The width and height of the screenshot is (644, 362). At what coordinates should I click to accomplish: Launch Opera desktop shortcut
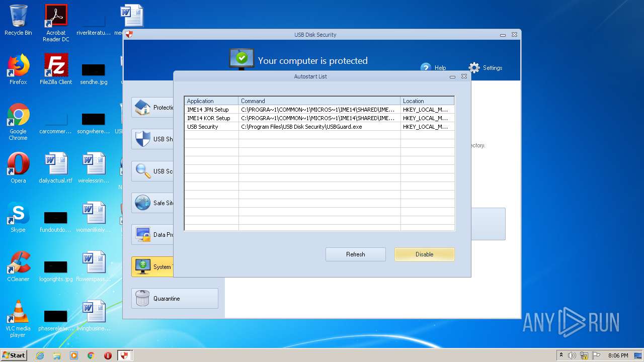(x=18, y=168)
